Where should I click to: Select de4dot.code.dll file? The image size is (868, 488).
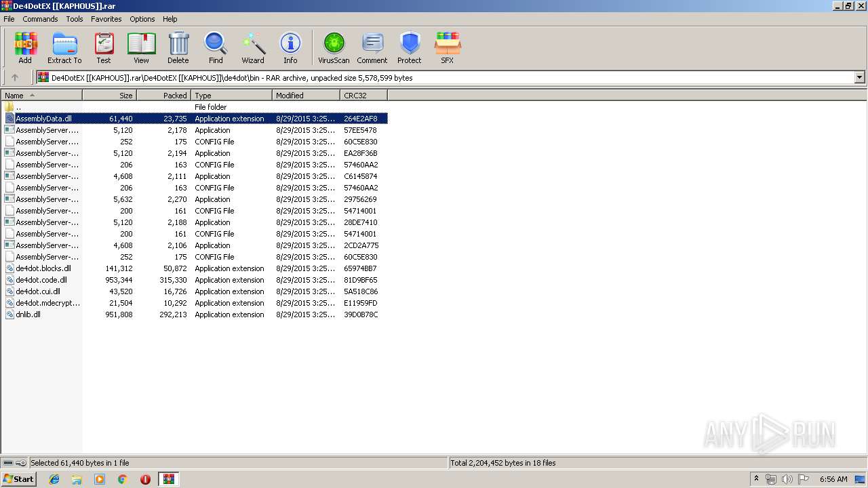[x=195, y=280]
